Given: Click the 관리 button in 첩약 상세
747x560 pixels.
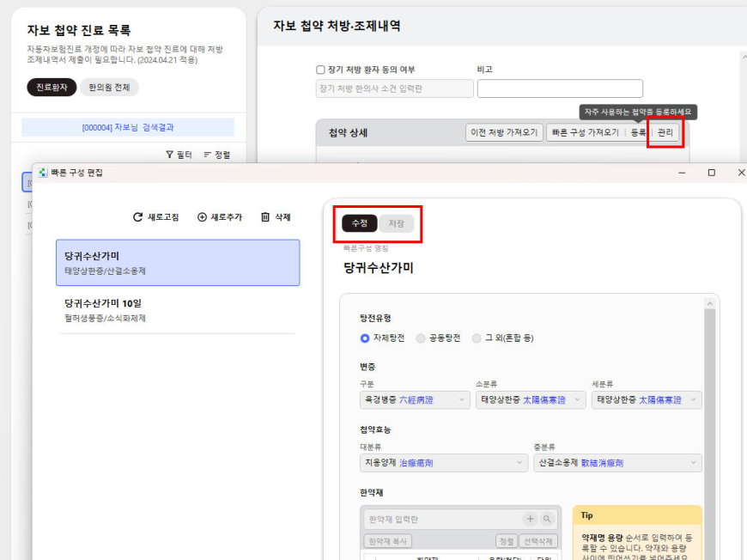Looking at the screenshot, I should click(x=665, y=132).
